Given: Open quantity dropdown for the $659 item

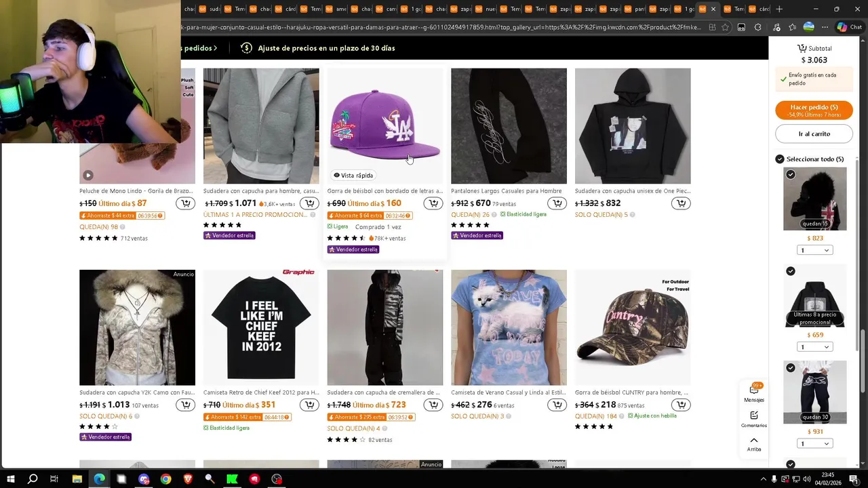Looking at the screenshot, I should pos(815,347).
